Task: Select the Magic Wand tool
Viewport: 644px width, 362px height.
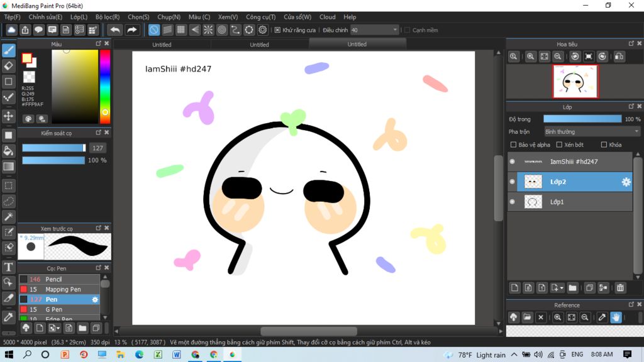Action: coord(9,217)
